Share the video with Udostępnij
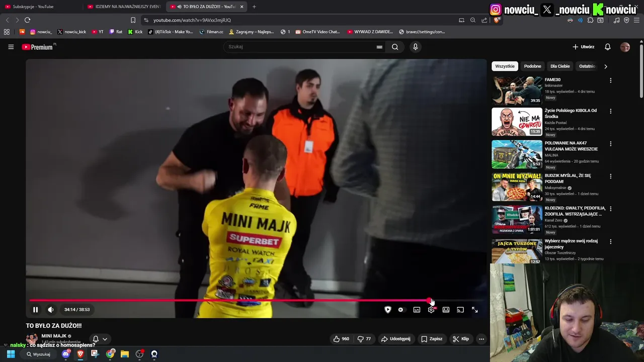The width and height of the screenshot is (644, 362). [395, 339]
